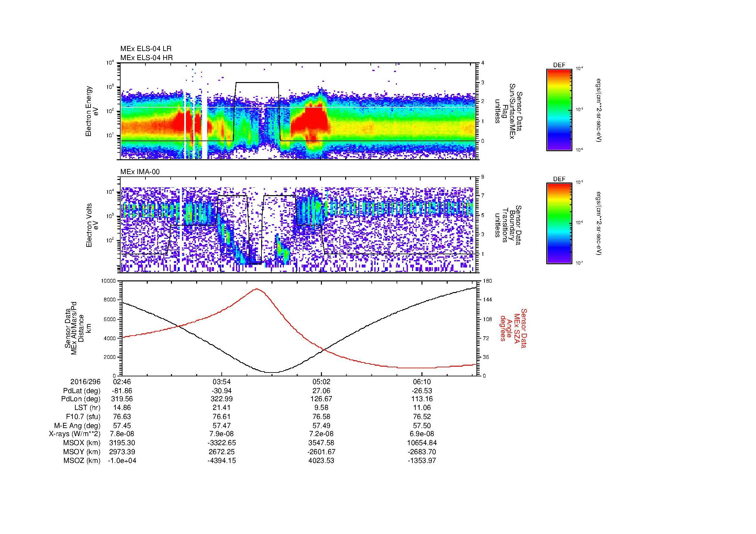This screenshot has width=756, height=534.
Task: Click the X-rays value 7.9e-08
Action: pyautogui.click(x=222, y=434)
